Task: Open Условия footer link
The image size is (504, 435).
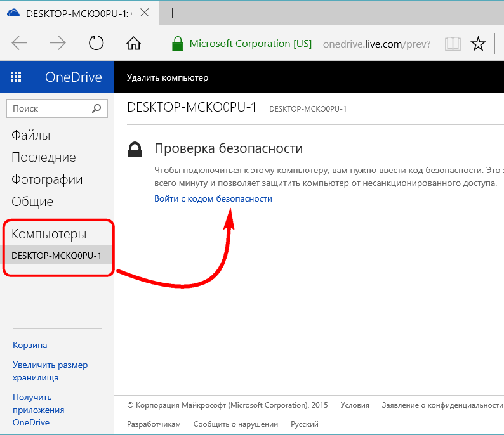Action: pyautogui.click(x=355, y=405)
